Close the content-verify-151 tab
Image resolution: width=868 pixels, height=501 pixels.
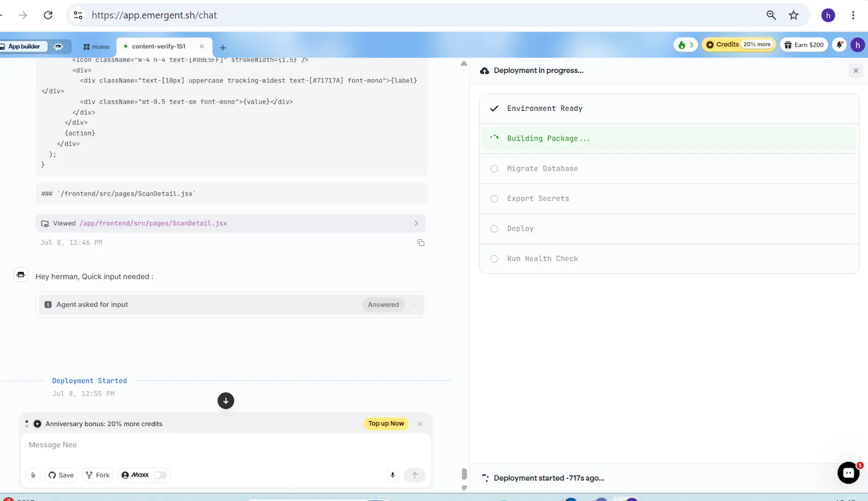coord(202,47)
